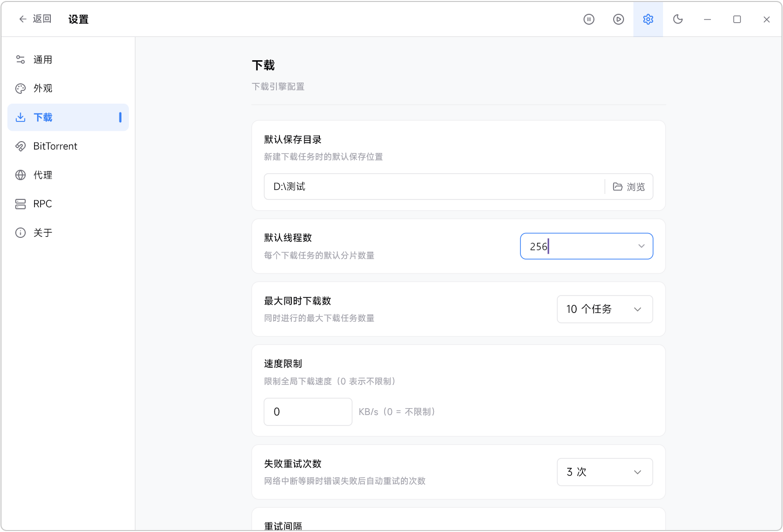Expand the 默认线程数 dropdown arrow
This screenshot has width=783, height=532.
click(641, 246)
